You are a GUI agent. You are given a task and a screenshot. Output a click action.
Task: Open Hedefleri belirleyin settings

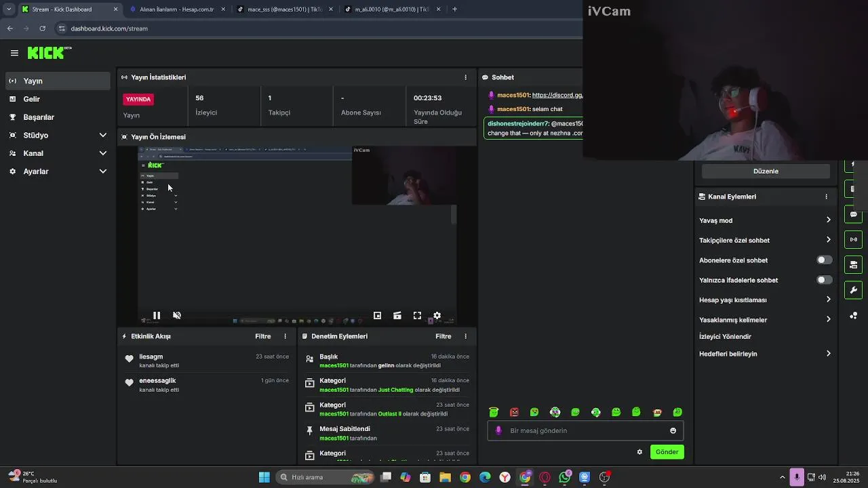coord(828,354)
